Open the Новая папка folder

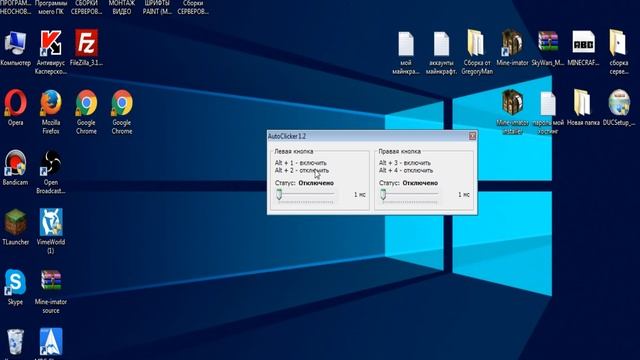pos(582,102)
